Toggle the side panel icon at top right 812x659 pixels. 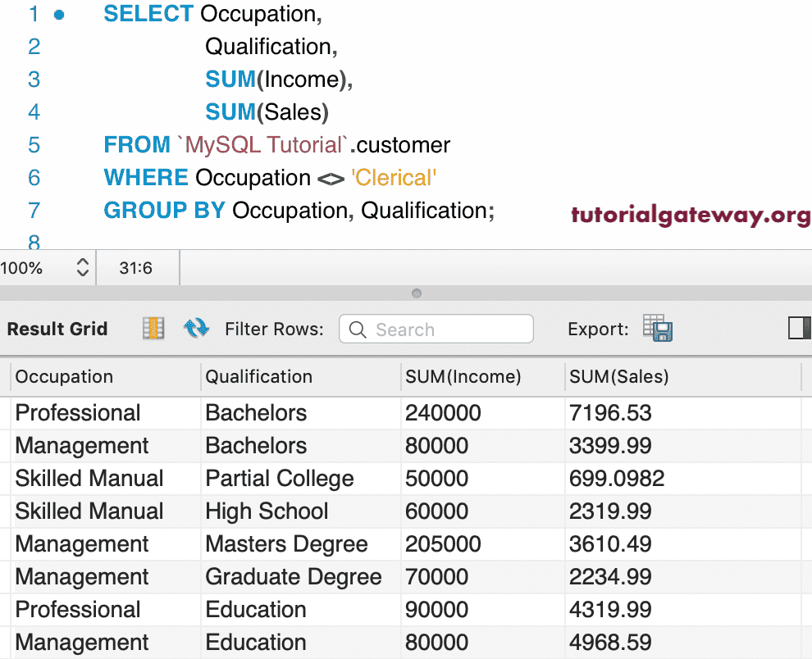pyautogui.click(x=798, y=328)
